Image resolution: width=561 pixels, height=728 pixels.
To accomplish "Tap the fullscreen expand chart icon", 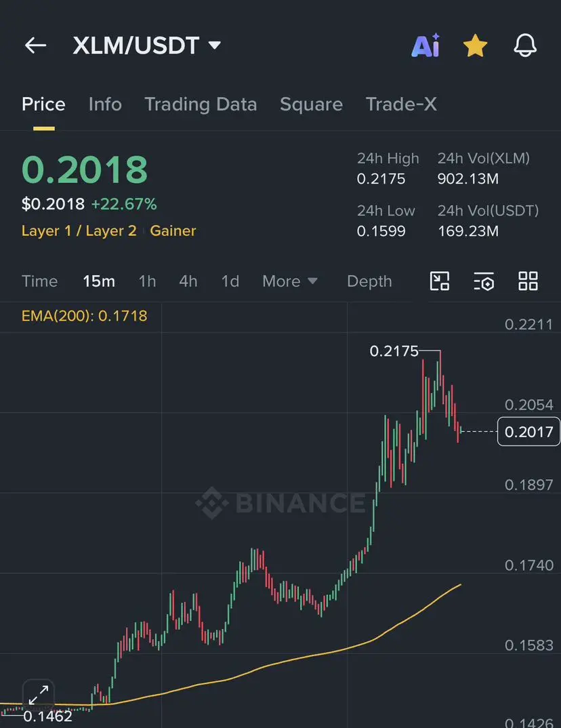I will click(x=39, y=695).
